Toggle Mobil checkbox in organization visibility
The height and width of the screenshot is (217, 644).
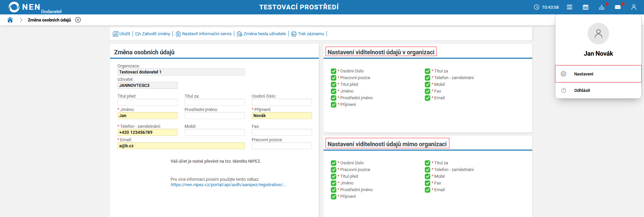click(x=428, y=85)
